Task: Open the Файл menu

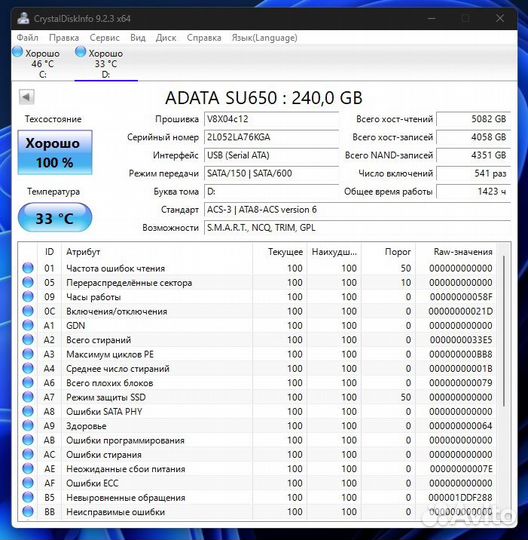Action: point(27,38)
